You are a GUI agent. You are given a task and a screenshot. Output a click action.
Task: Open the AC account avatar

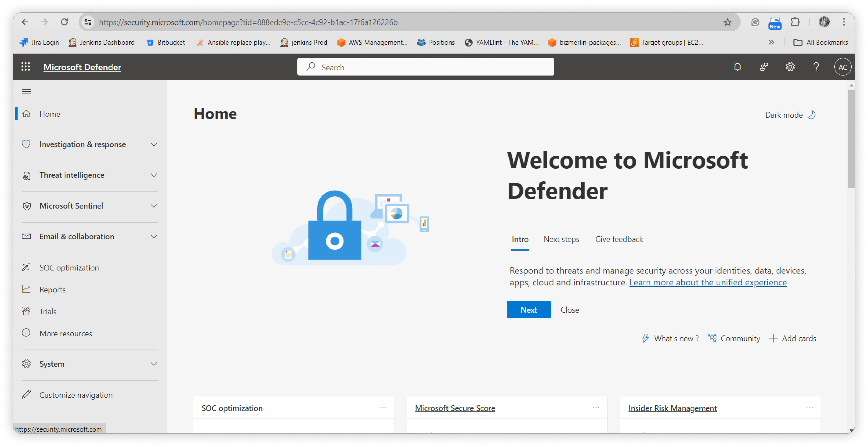tap(842, 67)
